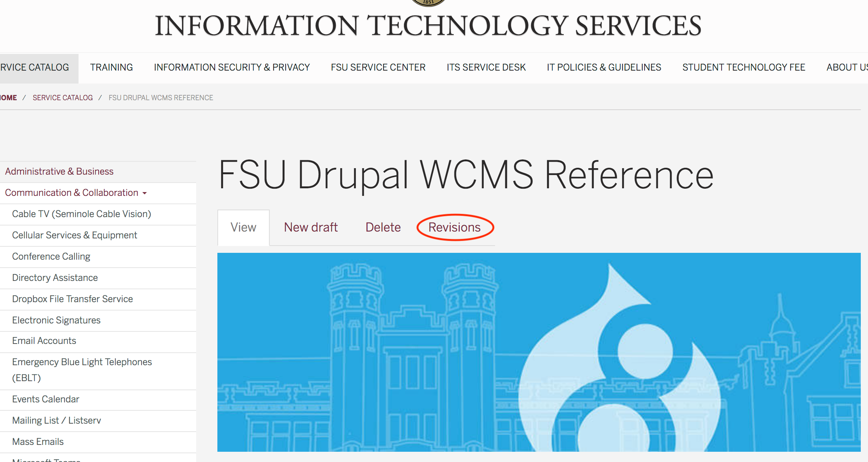Open Electronic Signatures service
This screenshot has width=868, height=462.
point(56,320)
